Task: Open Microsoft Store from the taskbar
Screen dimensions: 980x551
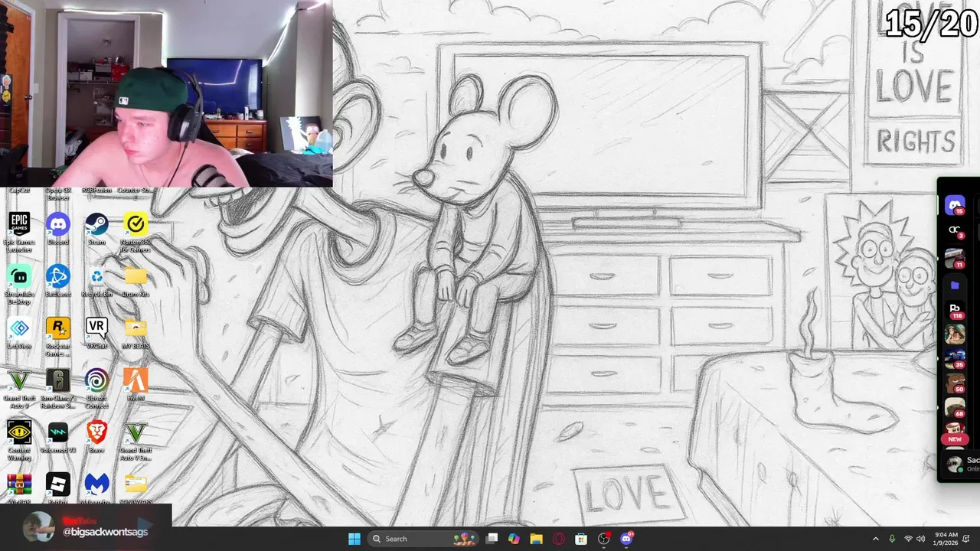Action: click(x=581, y=539)
